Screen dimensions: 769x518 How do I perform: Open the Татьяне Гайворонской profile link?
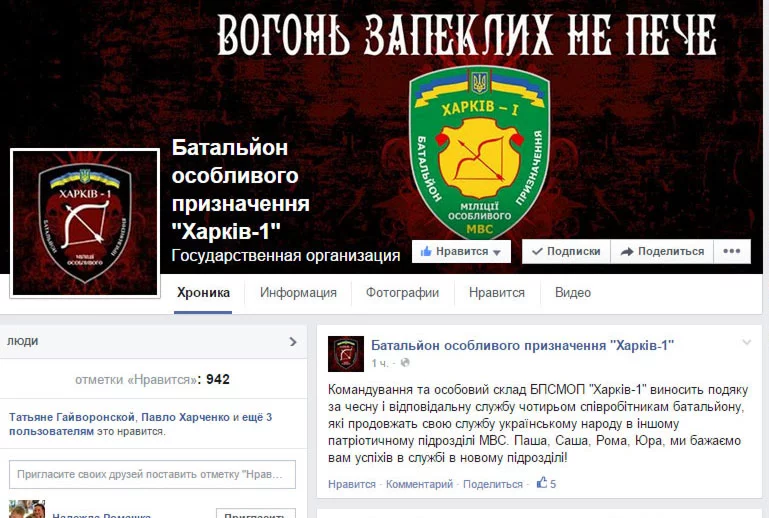point(72,417)
